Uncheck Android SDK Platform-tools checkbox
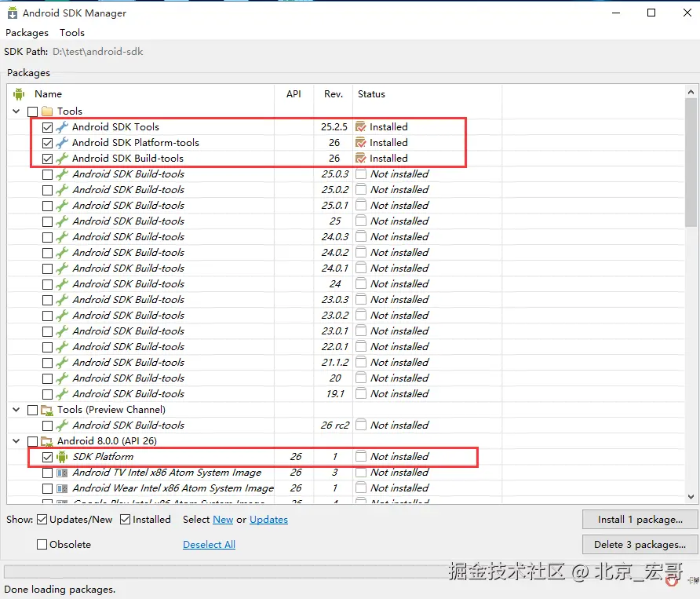 pos(47,143)
